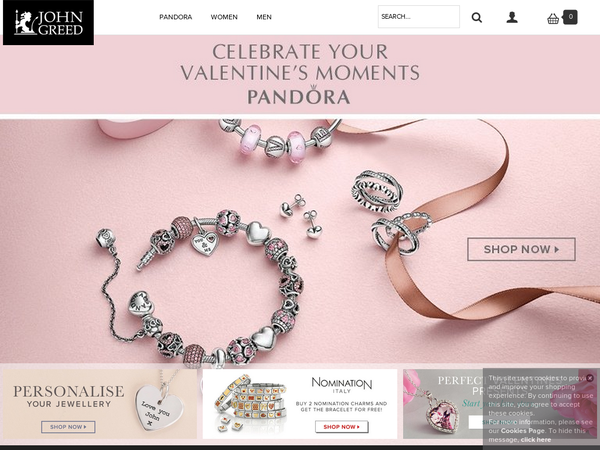Viewport: 600px width, 450px height.
Task: Open the Personalise Your Jewellery promo tile
Action: [x=100, y=404]
